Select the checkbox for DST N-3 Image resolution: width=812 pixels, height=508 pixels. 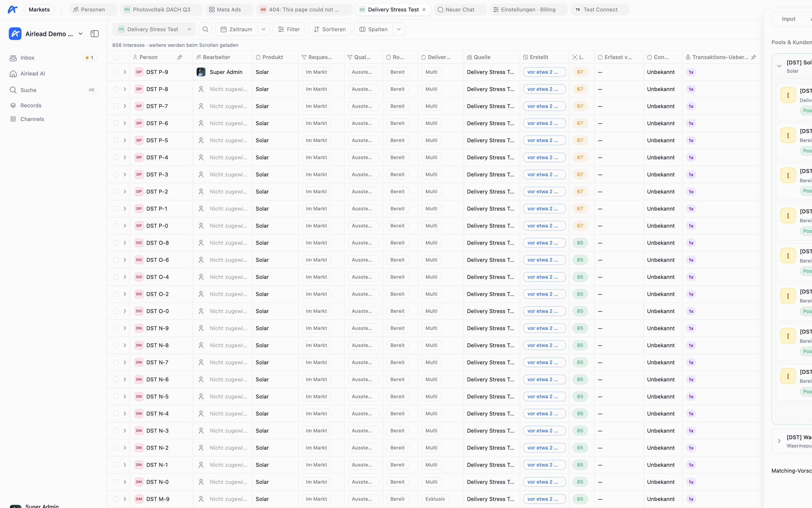(116, 431)
